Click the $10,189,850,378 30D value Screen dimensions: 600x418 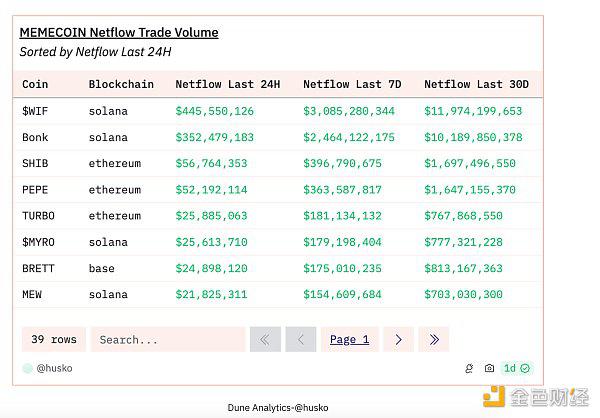tap(473, 137)
